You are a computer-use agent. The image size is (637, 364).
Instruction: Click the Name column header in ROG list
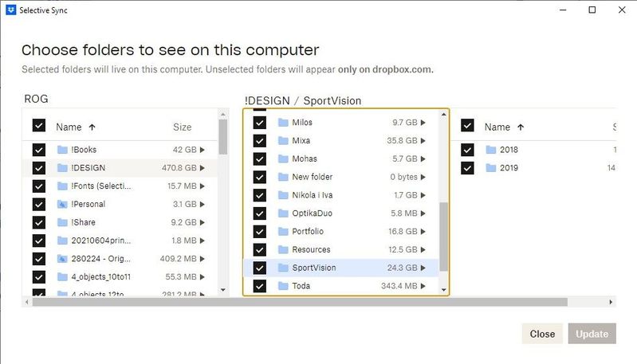tap(69, 127)
